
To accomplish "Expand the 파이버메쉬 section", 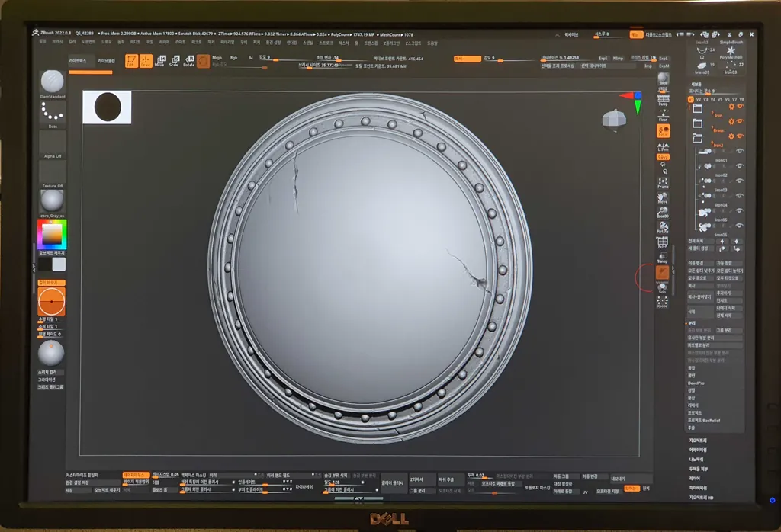I will [x=698, y=488].
